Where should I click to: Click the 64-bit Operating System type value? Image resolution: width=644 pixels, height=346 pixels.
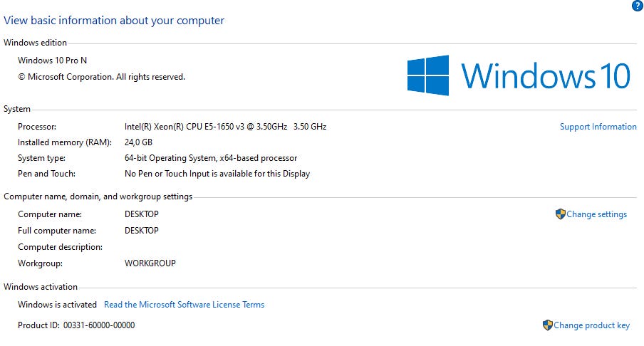(211, 158)
